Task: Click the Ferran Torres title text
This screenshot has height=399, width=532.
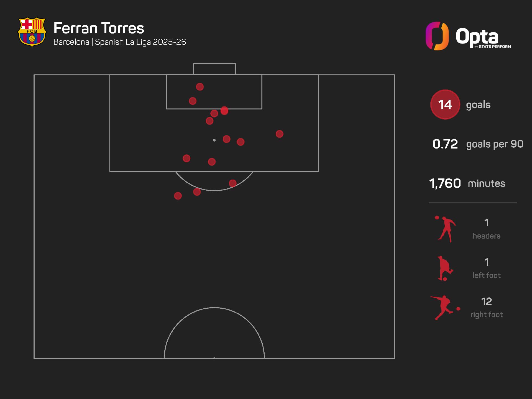Action: click(99, 28)
